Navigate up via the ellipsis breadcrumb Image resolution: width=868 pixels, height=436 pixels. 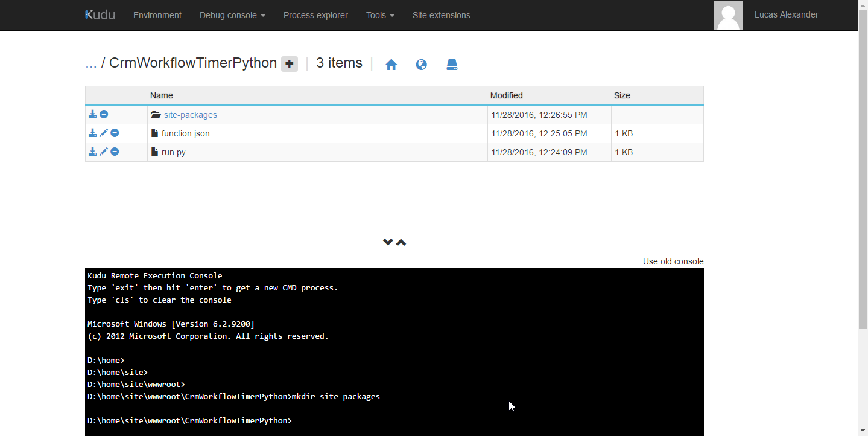(x=91, y=63)
